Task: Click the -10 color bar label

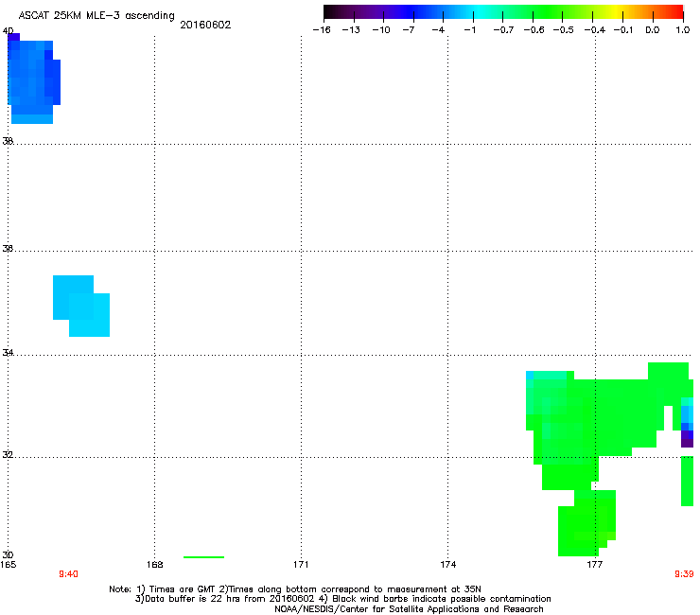Action: [381, 30]
